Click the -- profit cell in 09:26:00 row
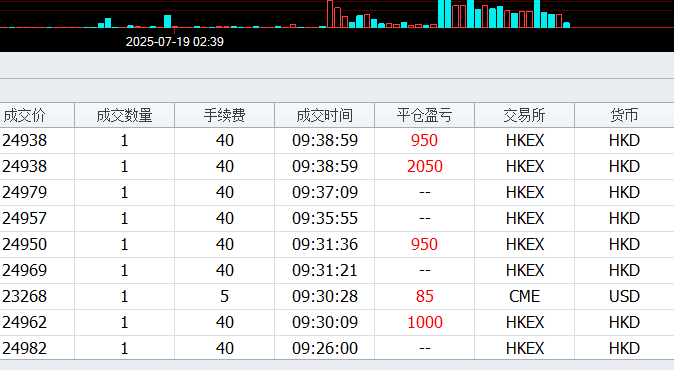The height and width of the screenshot is (370, 674). pyautogui.click(x=425, y=349)
